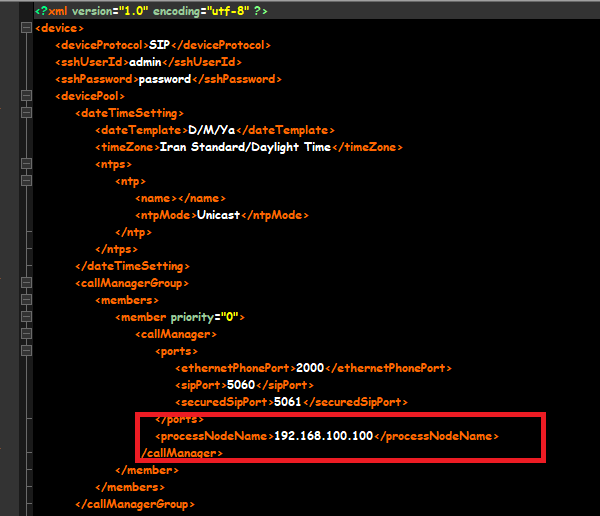Collapse the ports section fold marker
600x516 pixels.
click(25, 351)
